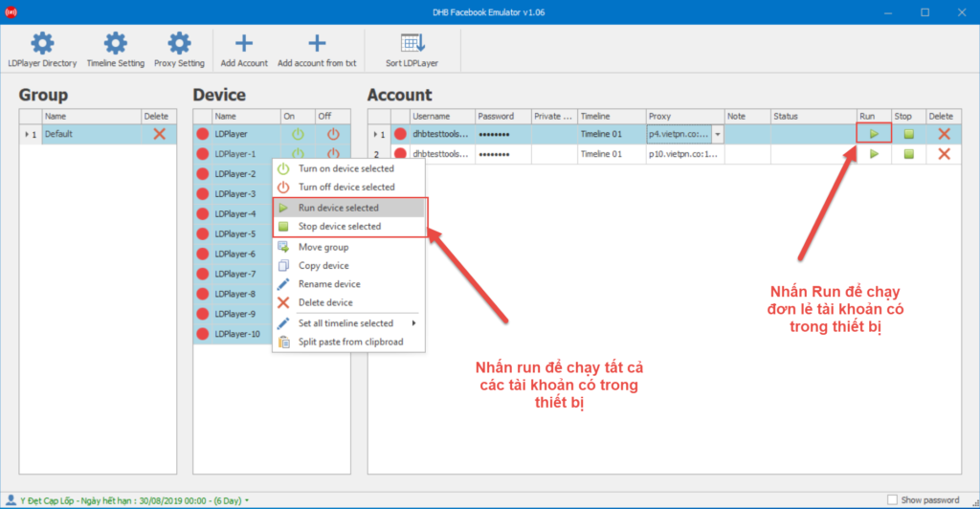The image size is (980, 509).
Task: Click Add account from txt
Action: click(317, 50)
